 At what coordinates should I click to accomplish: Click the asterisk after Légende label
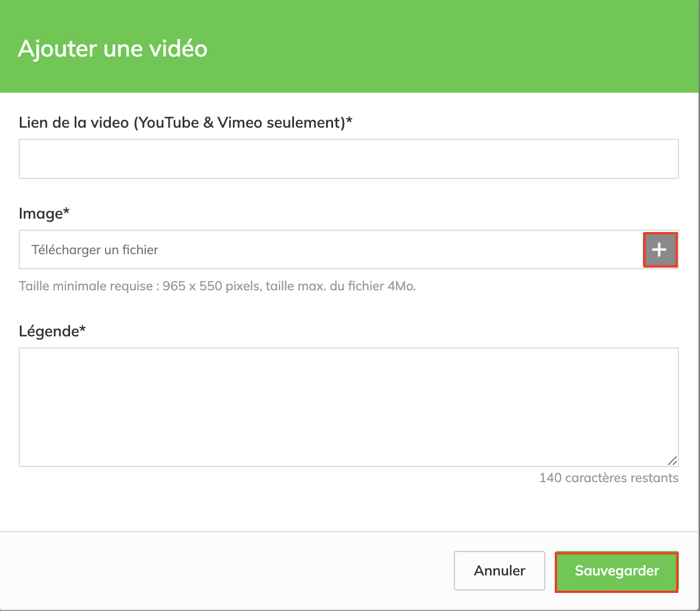click(83, 330)
